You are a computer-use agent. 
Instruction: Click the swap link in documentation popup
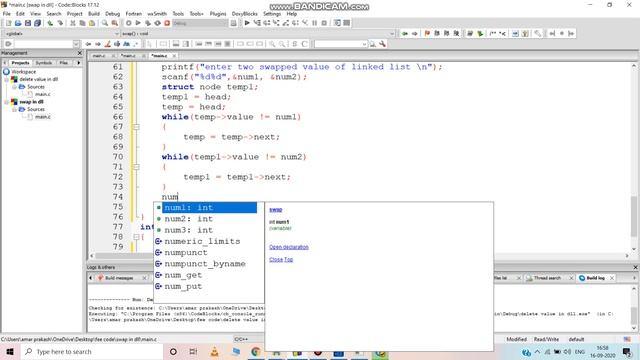276,209
